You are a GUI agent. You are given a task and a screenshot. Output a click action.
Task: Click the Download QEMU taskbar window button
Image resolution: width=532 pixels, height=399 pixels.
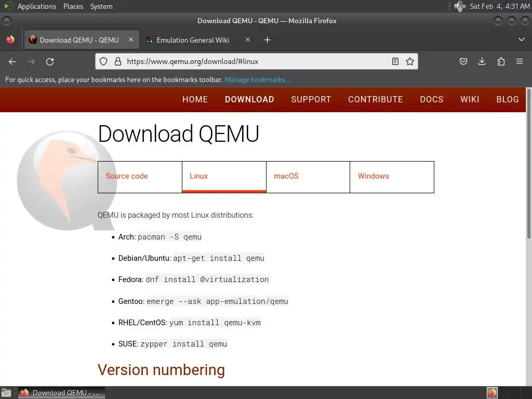(x=61, y=393)
